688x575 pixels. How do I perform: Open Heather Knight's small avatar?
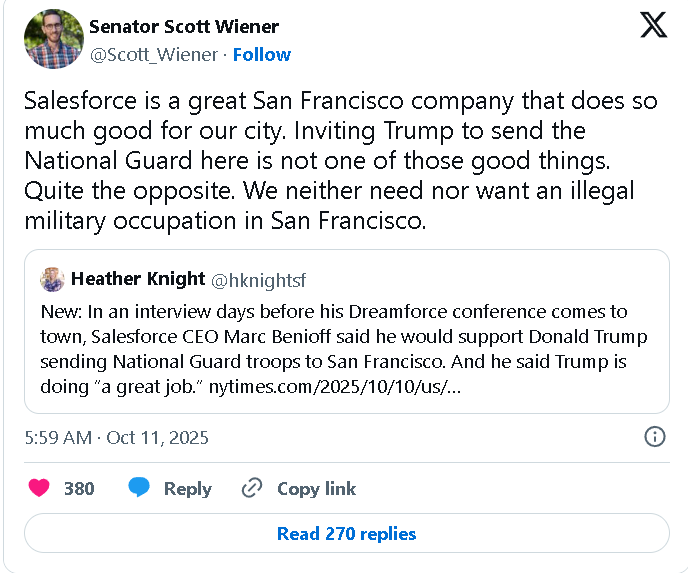[53, 279]
